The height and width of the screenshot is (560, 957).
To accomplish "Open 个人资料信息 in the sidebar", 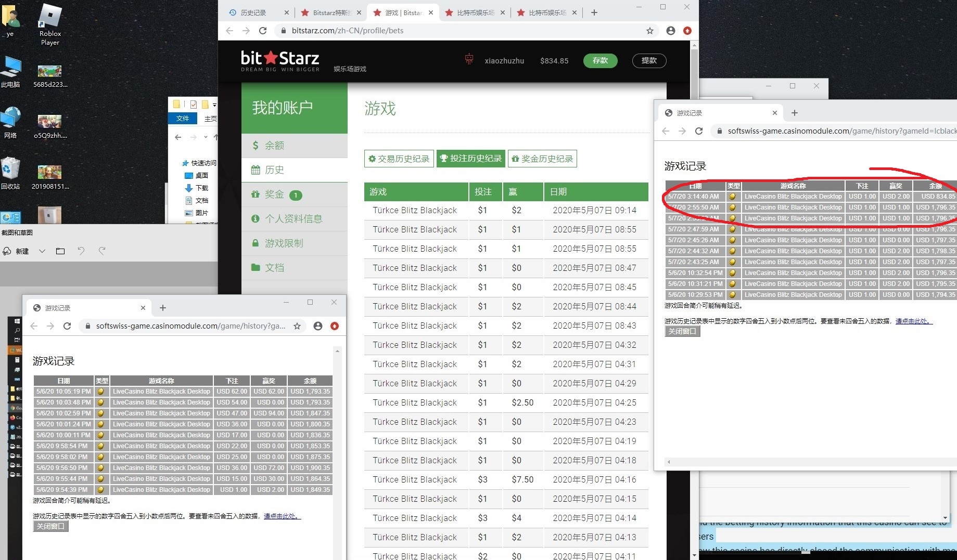I will point(295,219).
